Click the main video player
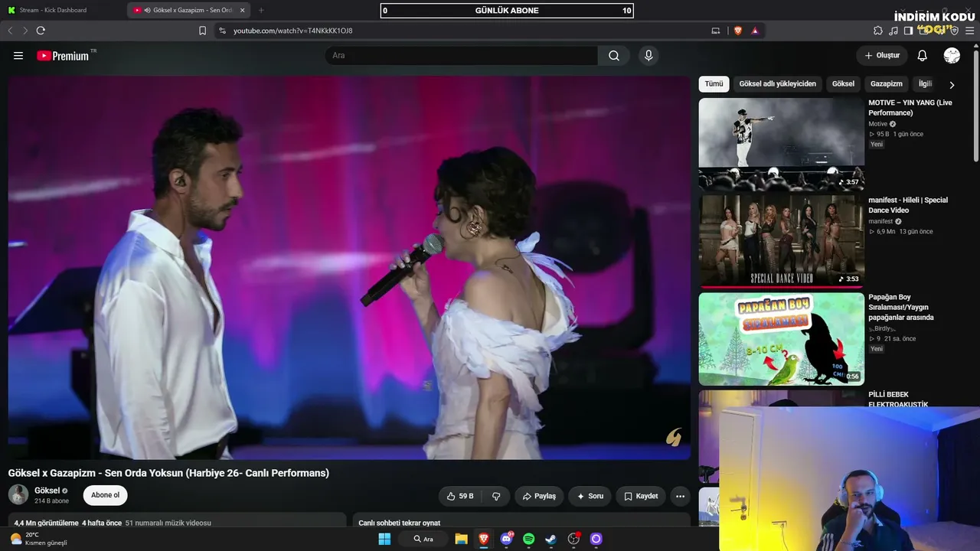 pos(349,268)
